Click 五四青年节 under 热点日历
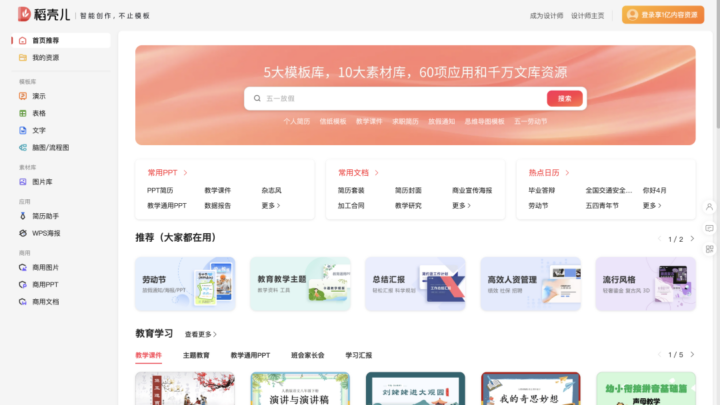The image size is (720, 405). [602, 206]
